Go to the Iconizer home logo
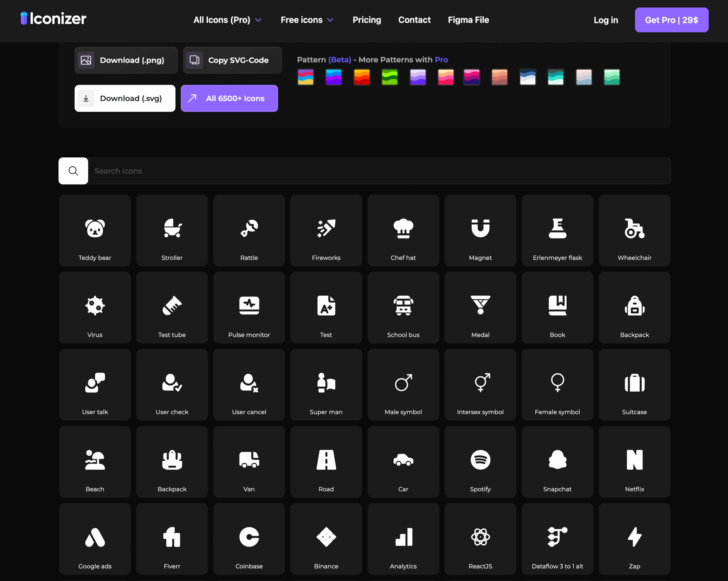Image resolution: width=728 pixels, height=581 pixels. tap(53, 19)
